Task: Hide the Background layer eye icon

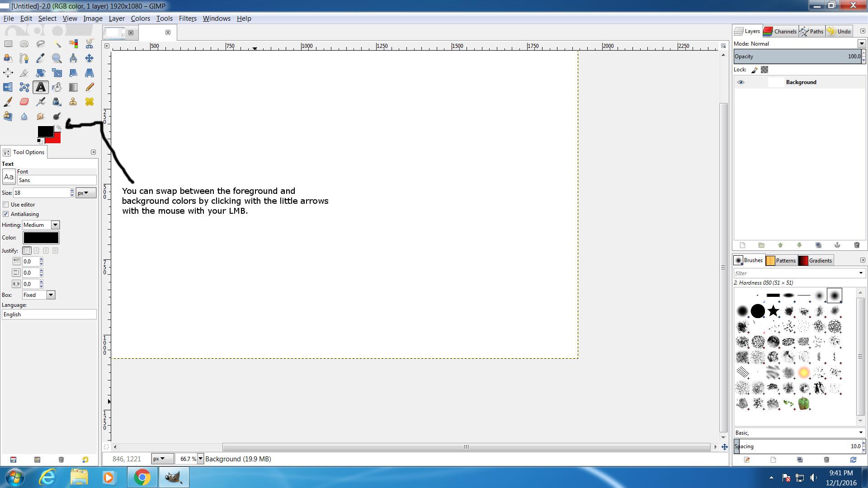Action: point(741,82)
